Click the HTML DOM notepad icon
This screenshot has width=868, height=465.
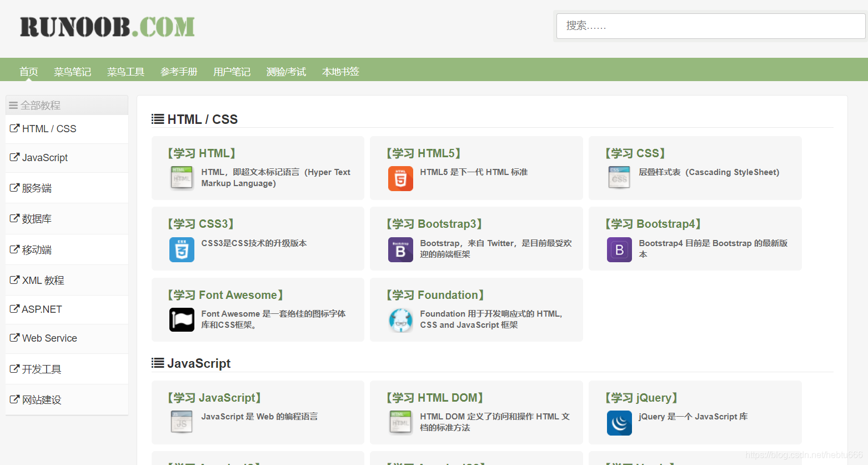[400, 422]
